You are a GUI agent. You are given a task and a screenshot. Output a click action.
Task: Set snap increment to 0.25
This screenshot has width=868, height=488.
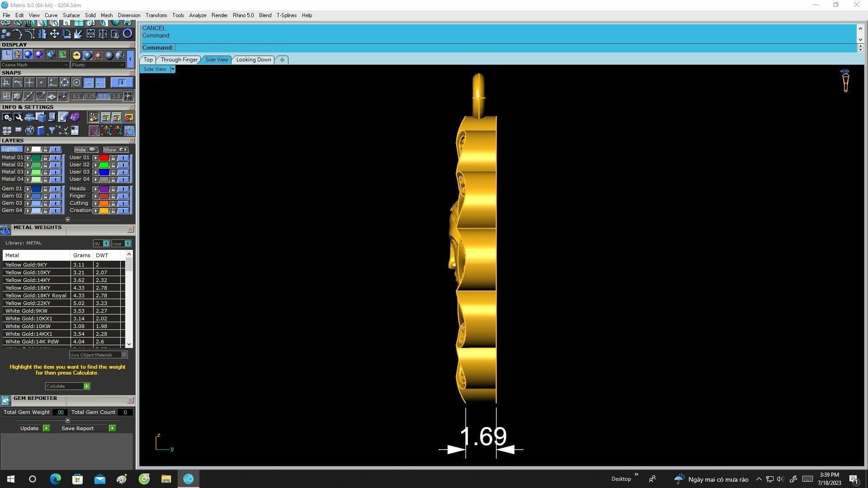tap(90, 96)
